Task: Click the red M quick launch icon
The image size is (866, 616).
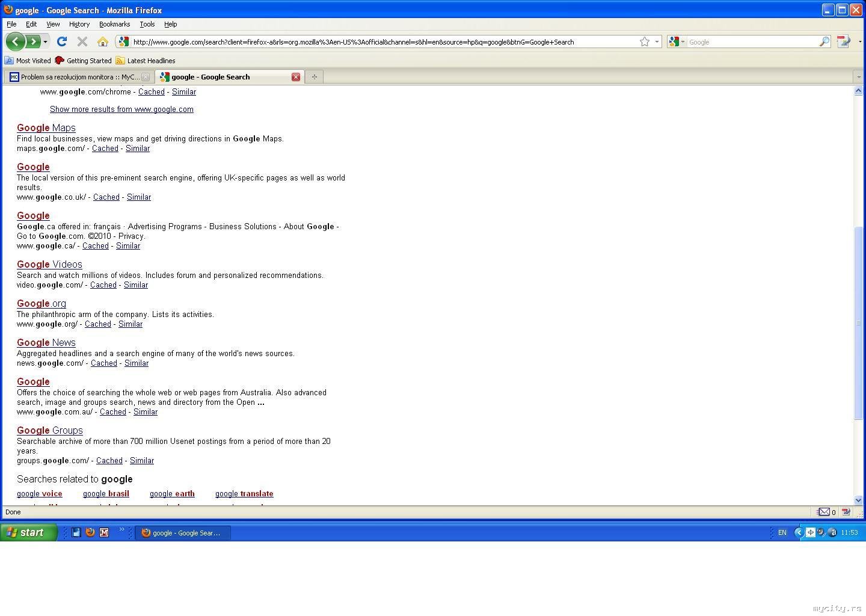Action: (104, 532)
